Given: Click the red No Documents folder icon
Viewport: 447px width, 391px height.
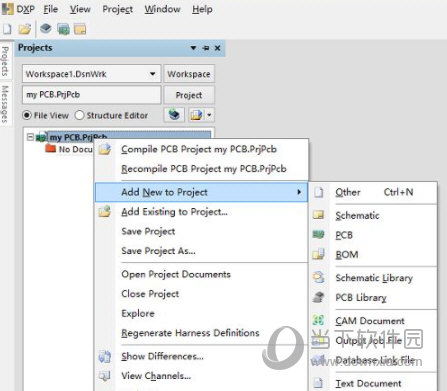Looking at the screenshot, I should tap(50, 148).
